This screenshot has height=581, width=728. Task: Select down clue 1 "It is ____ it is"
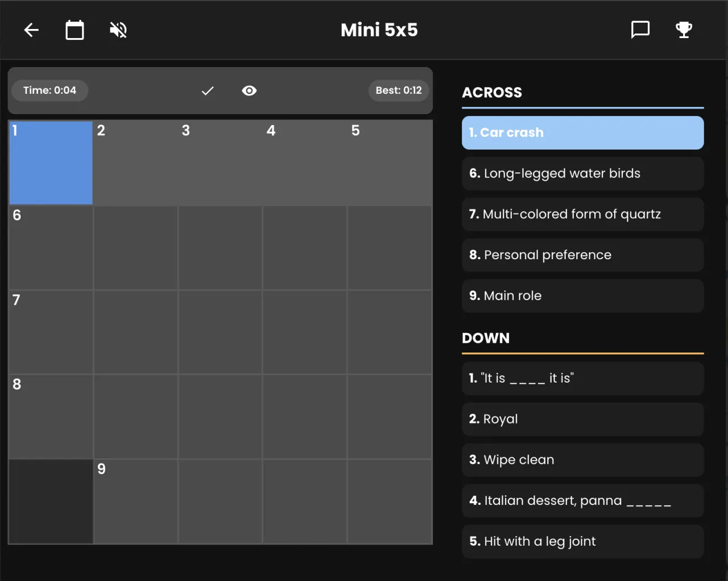pyautogui.click(x=582, y=379)
